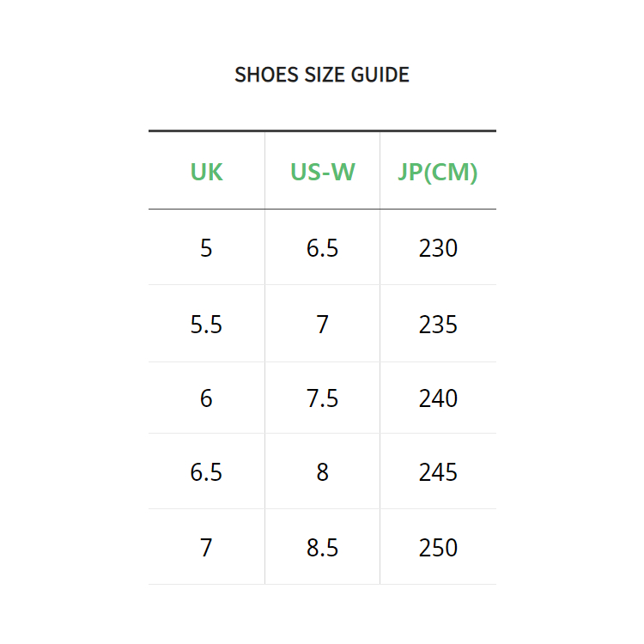Click the US-W column header
This screenshot has width=644, height=644.
pos(322,172)
